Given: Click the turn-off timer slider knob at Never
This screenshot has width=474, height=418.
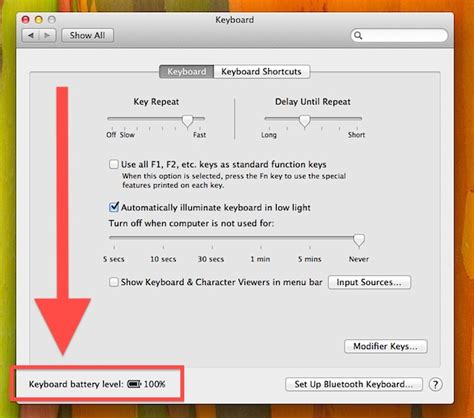Looking at the screenshot, I should tap(359, 240).
